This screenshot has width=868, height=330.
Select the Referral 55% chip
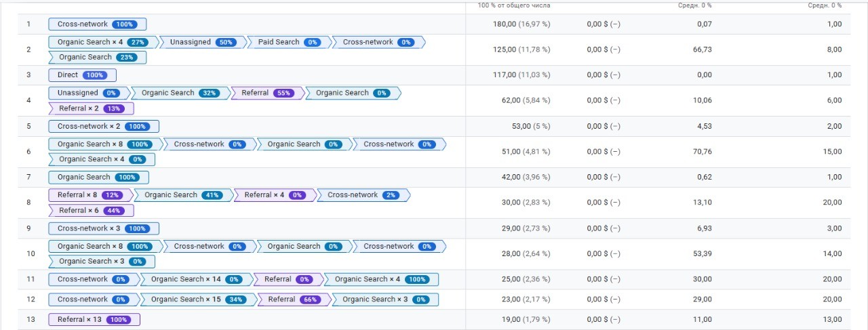(x=268, y=93)
